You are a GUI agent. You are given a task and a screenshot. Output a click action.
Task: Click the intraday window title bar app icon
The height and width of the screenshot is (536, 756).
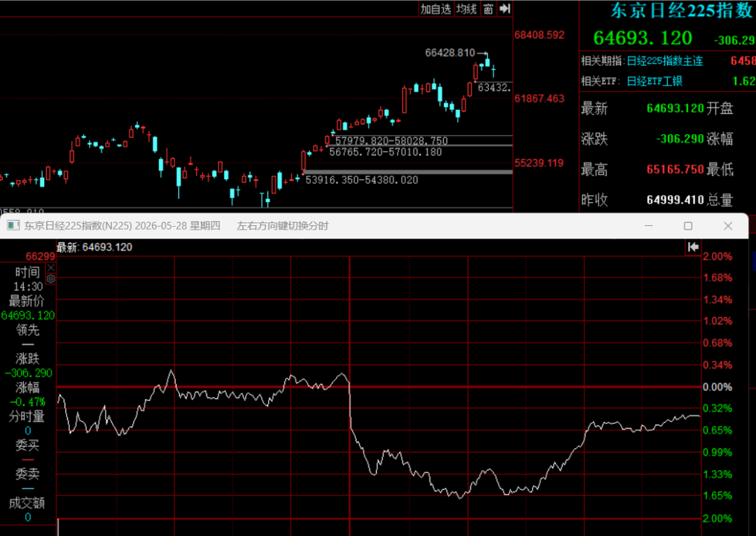tap(13, 225)
